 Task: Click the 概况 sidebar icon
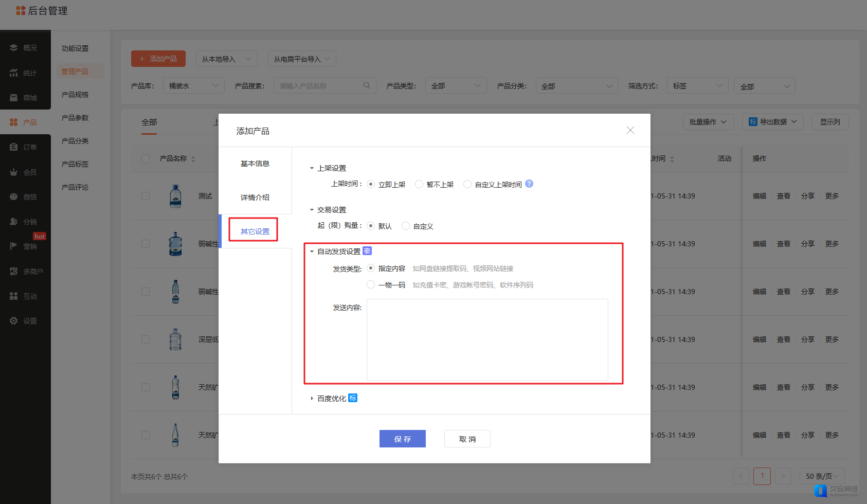(x=14, y=48)
